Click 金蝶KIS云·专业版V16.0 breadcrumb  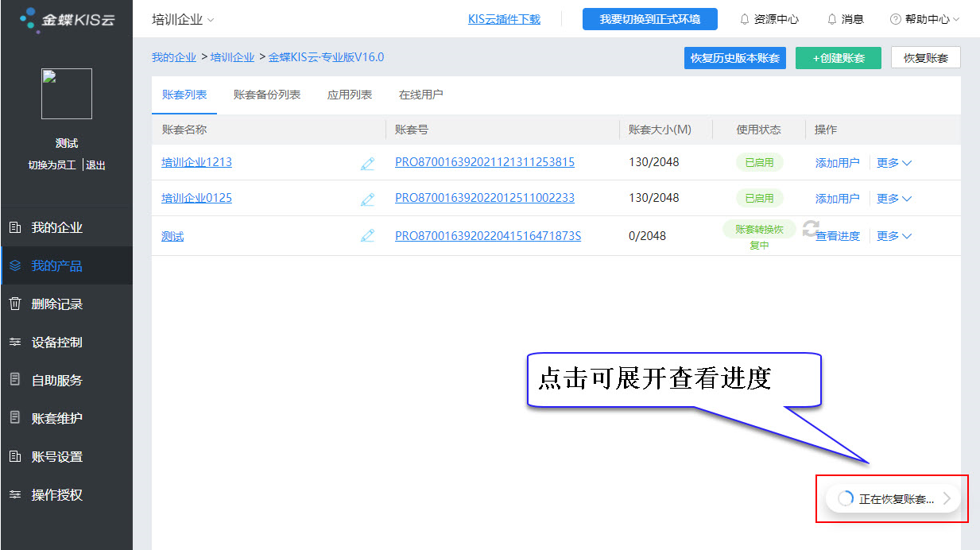327,57
